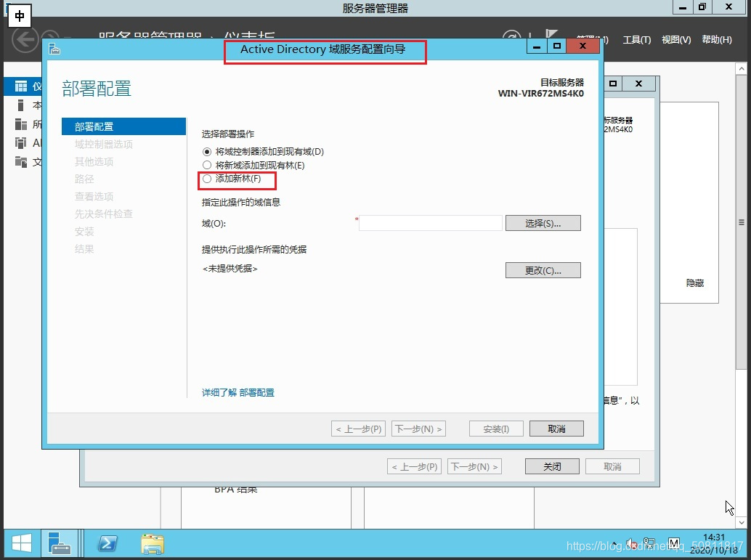Click the muted volume tray icon
751x560 pixels.
click(x=632, y=544)
